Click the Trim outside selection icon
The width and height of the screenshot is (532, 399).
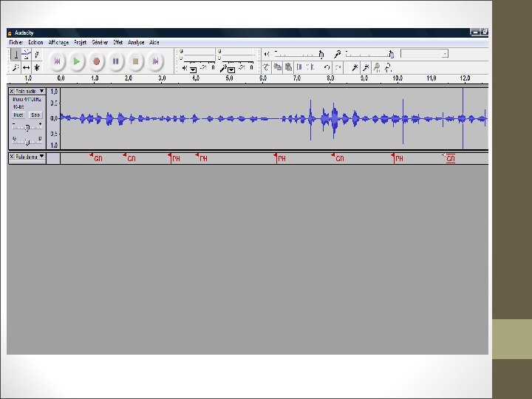click(299, 67)
